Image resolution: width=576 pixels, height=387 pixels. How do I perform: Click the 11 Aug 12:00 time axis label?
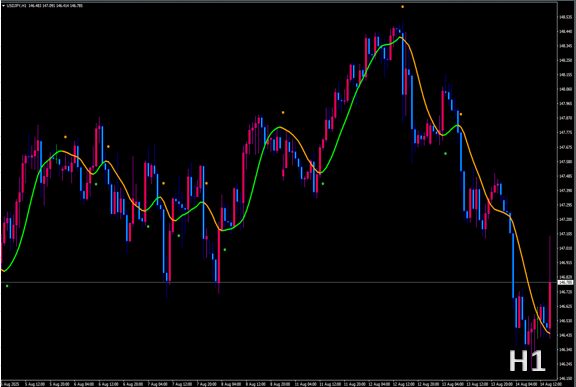coord(330,384)
